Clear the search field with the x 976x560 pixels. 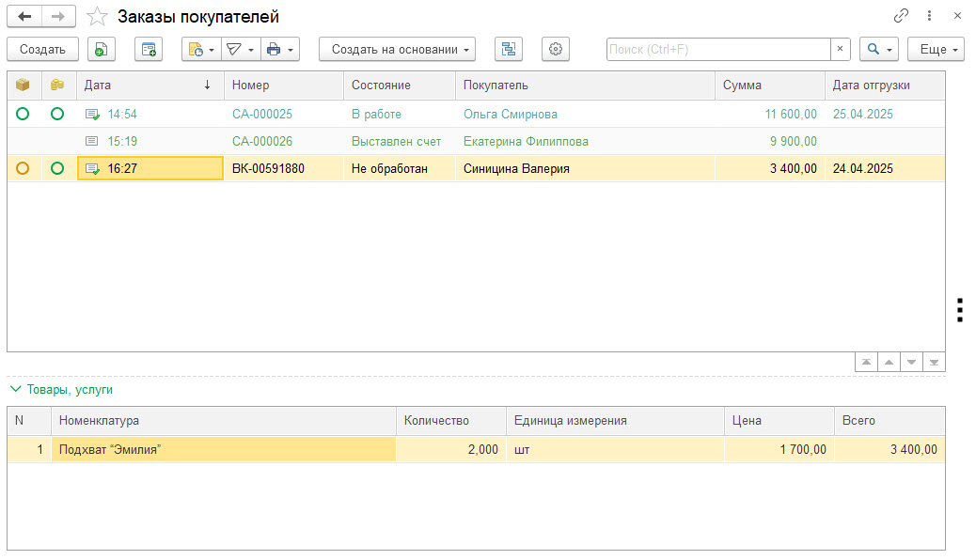[x=840, y=49]
